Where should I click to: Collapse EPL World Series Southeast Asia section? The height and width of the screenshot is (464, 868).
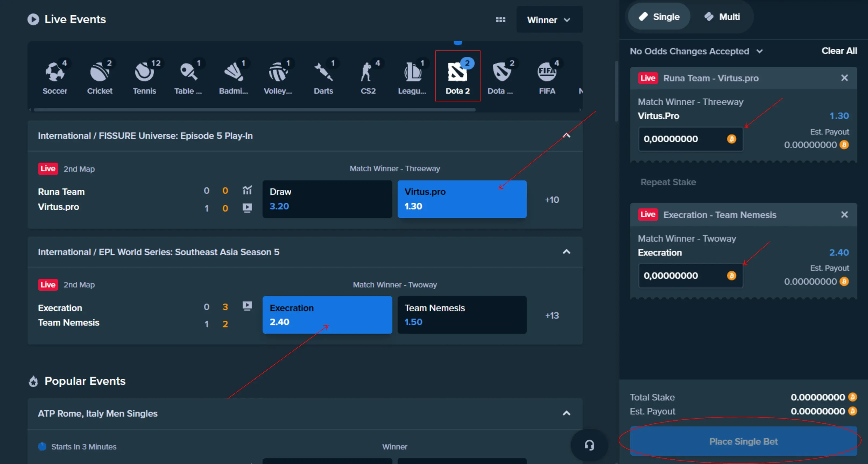pos(566,252)
